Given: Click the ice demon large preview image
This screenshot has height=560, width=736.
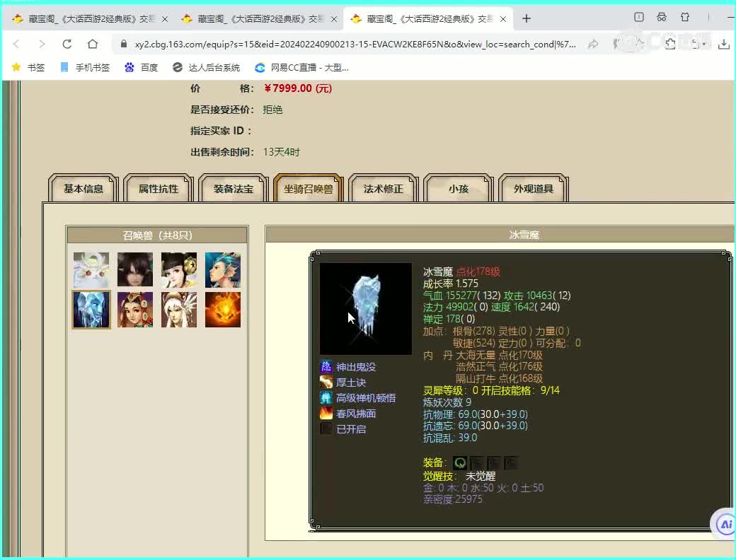Looking at the screenshot, I should (366, 308).
